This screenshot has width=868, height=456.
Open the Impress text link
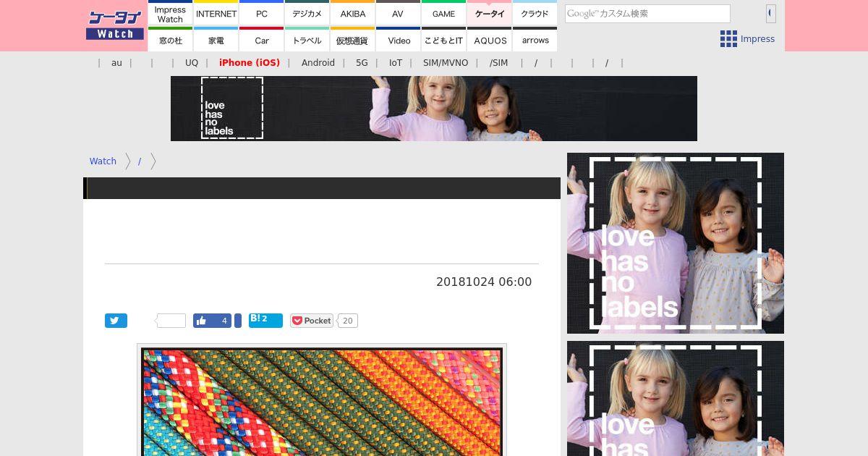757,39
